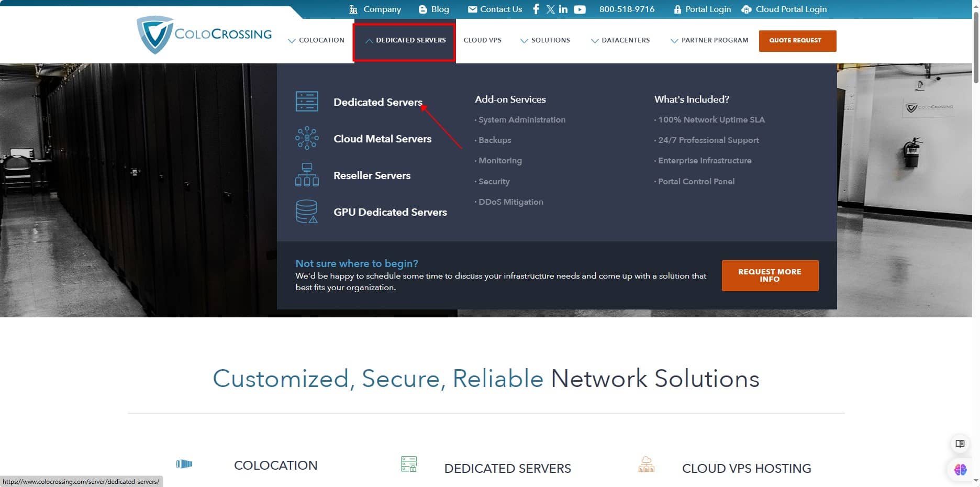Click the Cloud Portal Login cloud icon
This screenshot has height=487, width=980.
click(x=747, y=9)
